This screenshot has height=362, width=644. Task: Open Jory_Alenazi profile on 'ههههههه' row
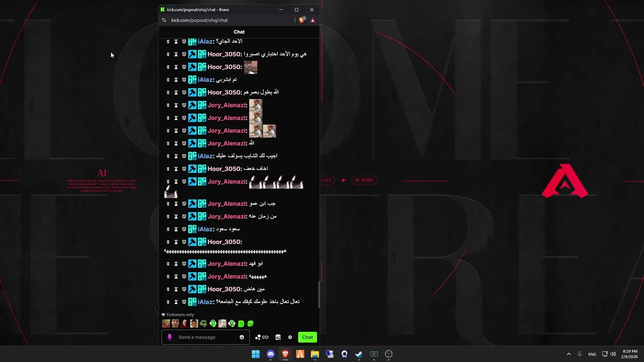pos(227,277)
